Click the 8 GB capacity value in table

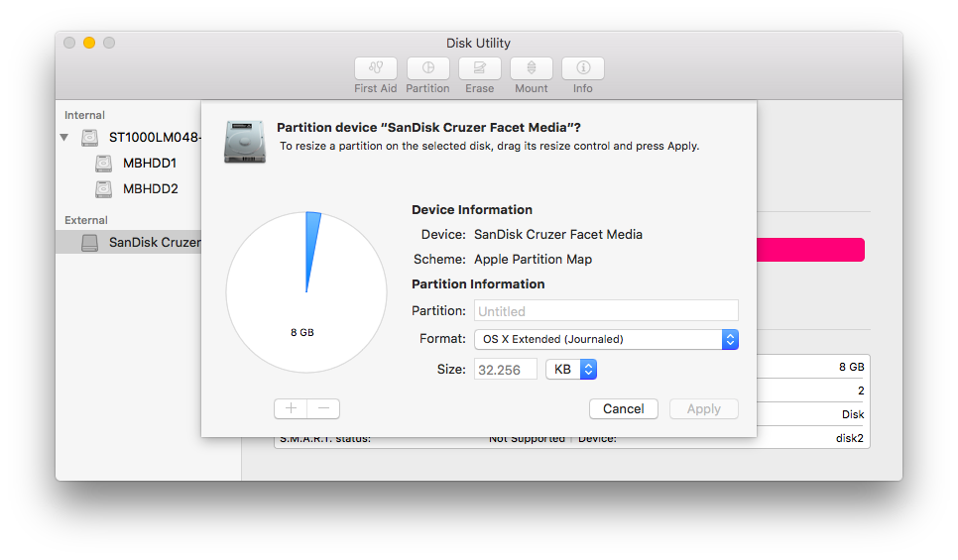[x=852, y=367]
